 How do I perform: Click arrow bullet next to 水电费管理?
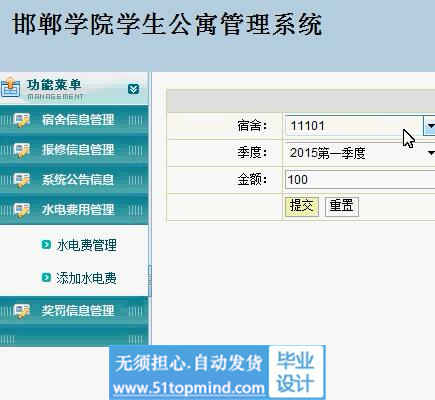point(46,245)
